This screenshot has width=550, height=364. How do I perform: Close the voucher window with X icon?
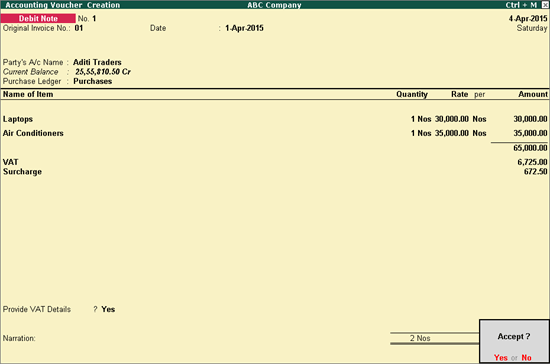tap(545, 5)
